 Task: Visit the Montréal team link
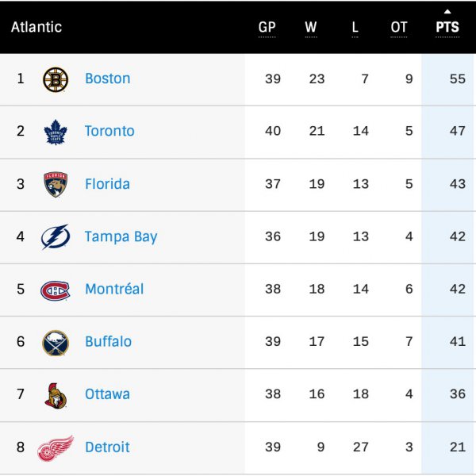(x=114, y=289)
